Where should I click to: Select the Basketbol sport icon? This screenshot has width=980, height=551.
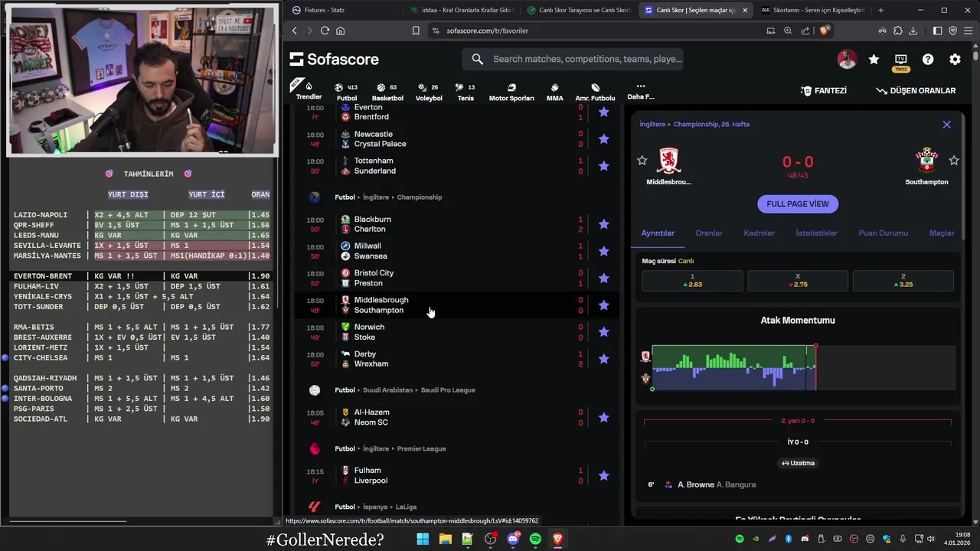[x=387, y=92]
